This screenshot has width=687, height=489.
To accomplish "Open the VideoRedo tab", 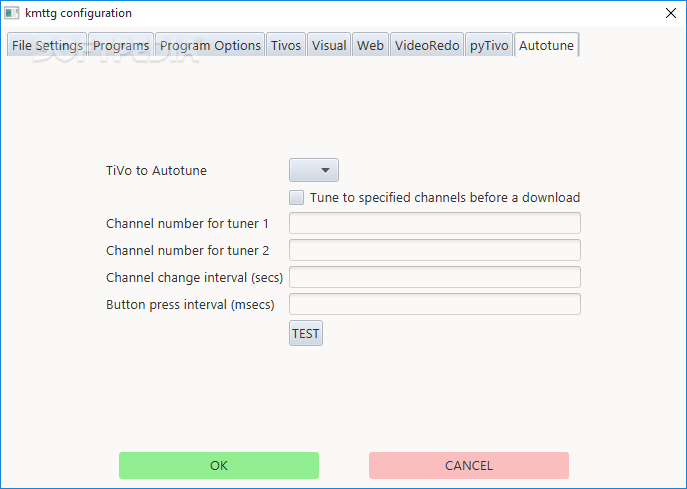I will 427,45.
